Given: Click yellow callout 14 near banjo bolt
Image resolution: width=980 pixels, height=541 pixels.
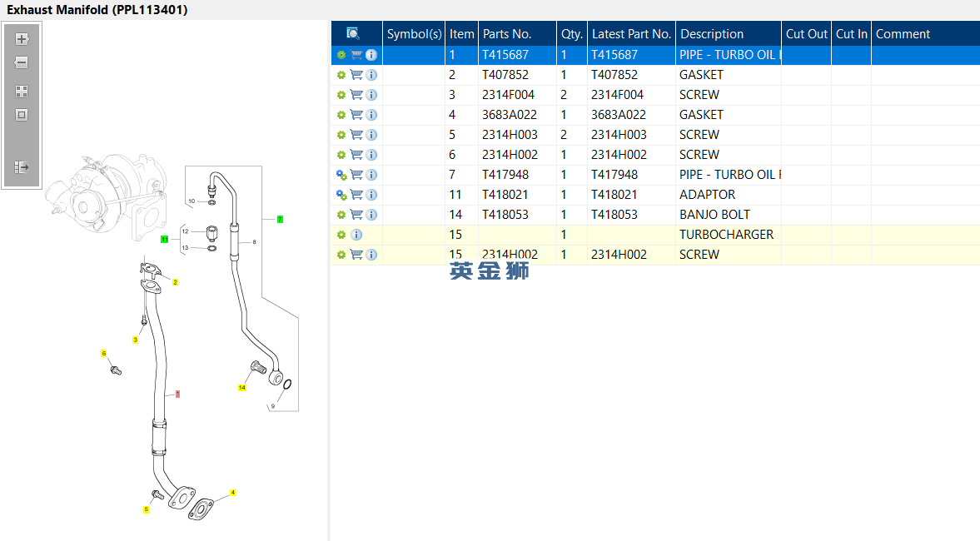Looking at the screenshot, I should tap(242, 387).
